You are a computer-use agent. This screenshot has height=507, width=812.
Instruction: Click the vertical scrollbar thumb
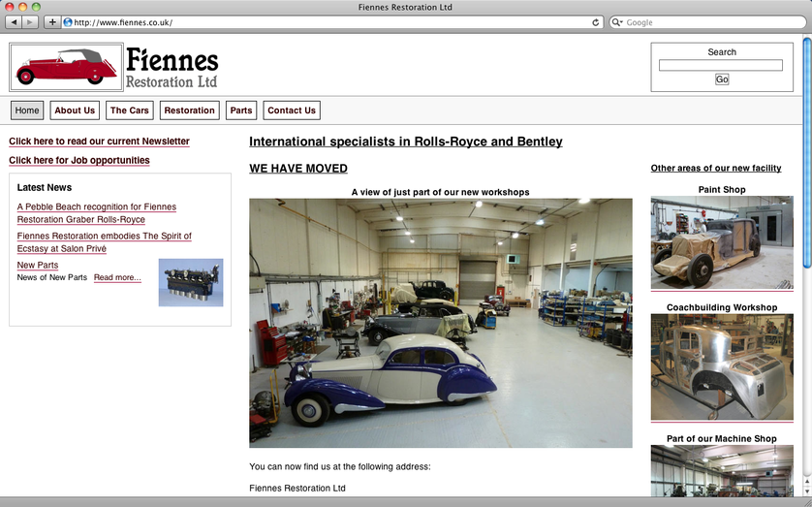pos(807,153)
